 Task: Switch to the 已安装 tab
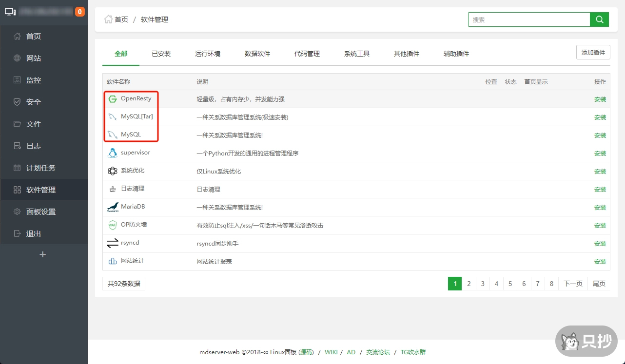(x=161, y=54)
